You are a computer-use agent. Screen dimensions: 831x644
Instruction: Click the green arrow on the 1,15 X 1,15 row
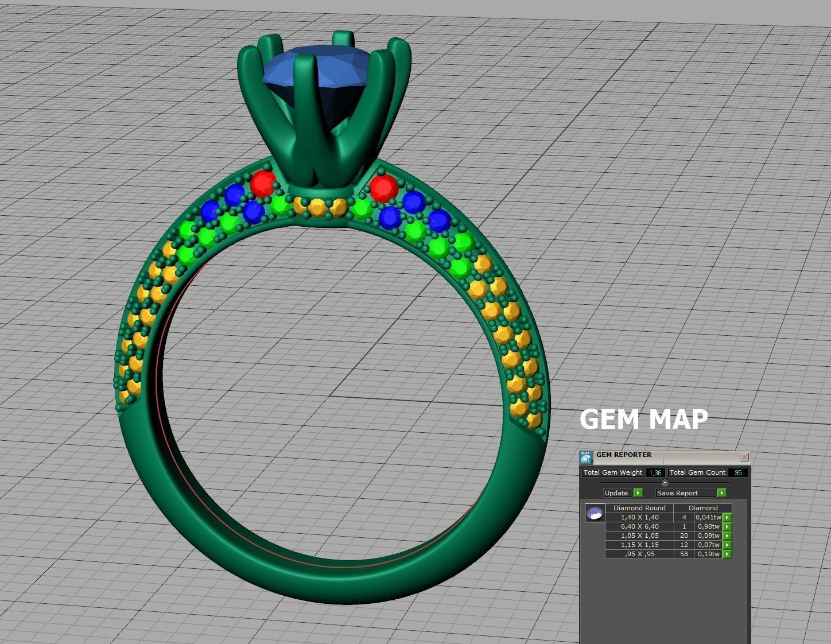(727, 545)
